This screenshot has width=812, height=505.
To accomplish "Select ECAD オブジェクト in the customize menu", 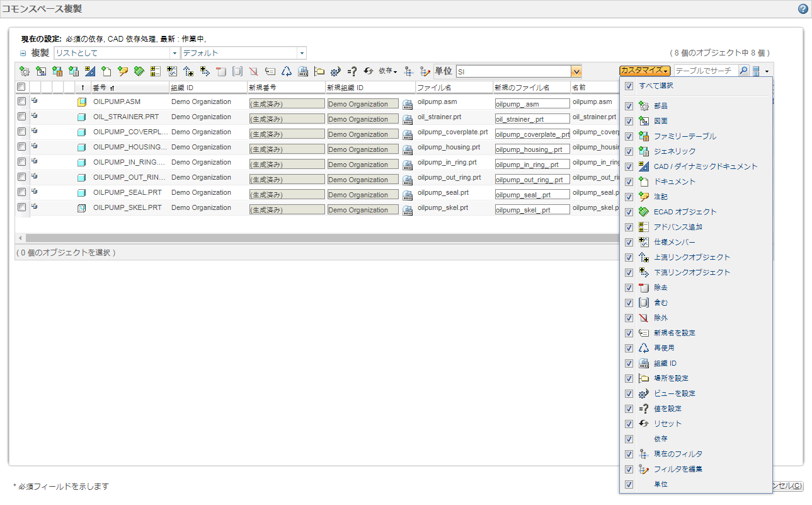I will click(685, 212).
